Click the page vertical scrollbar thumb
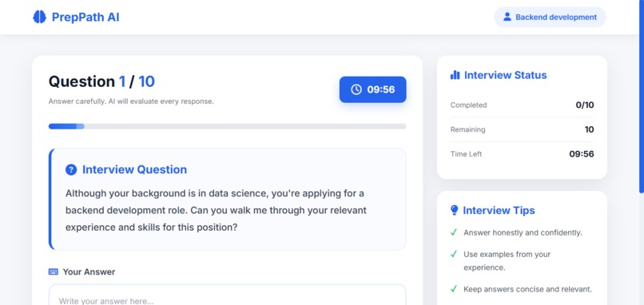This screenshot has width=644, height=305. 642,97
